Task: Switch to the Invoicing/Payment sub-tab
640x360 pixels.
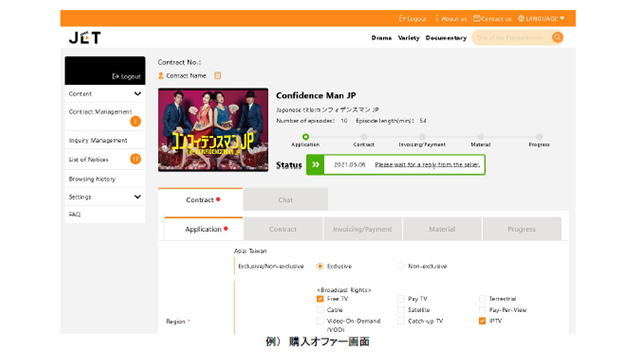Action: 362,229
